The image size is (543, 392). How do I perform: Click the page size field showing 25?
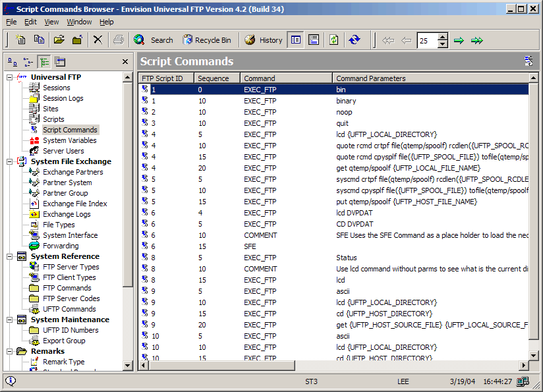(x=427, y=40)
